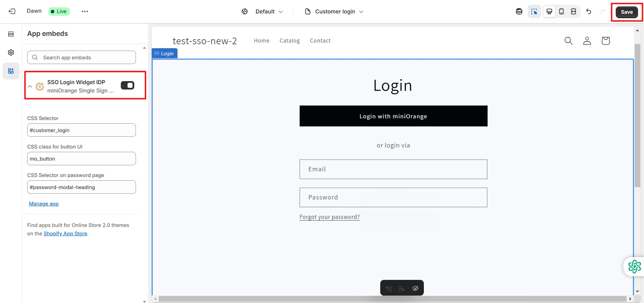
Task: Open the Sections sidebar icon
Action: 11,34
